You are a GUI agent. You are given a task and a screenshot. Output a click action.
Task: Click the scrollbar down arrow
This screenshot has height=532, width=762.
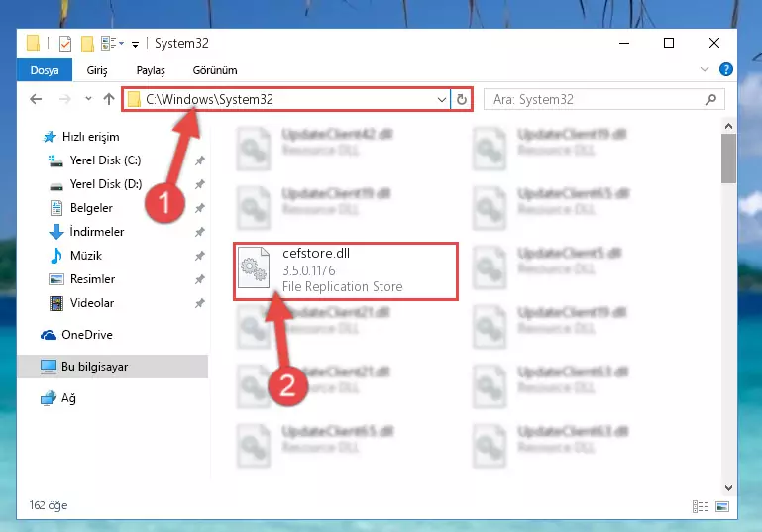click(728, 487)
